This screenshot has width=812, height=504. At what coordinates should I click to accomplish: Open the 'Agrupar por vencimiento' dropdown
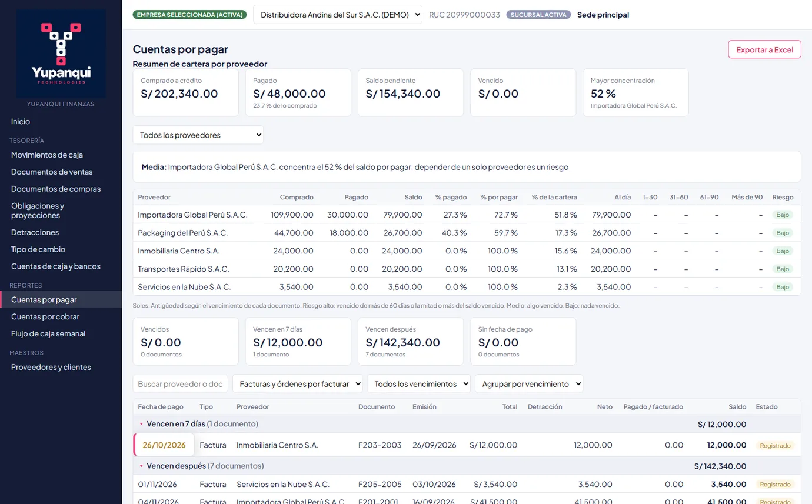pyautogui.click(x=529, y=384)
